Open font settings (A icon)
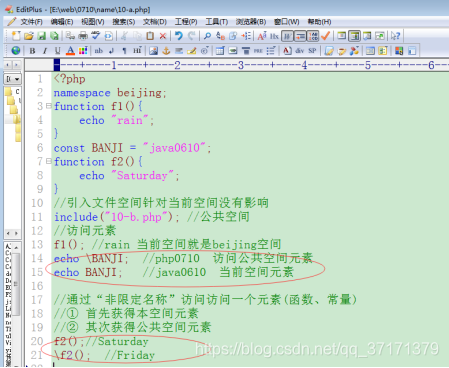This screenshot has width=449, height=368. click(262, 36)
